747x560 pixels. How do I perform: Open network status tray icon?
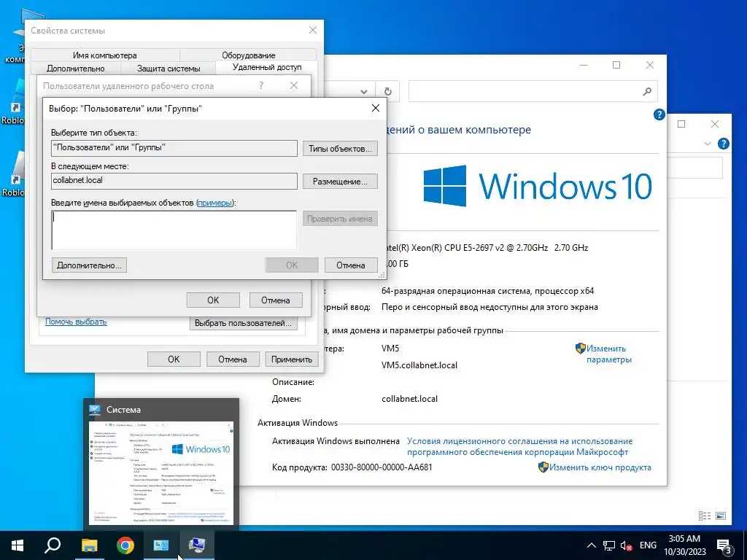click(609, 545)
